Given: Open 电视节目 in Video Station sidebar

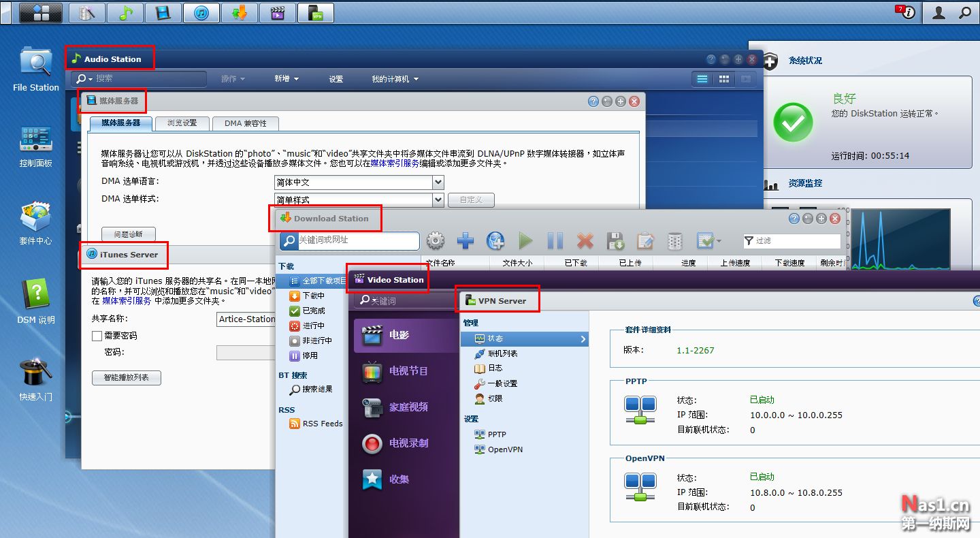Looking at the screenshot, I should tap(406, 371).
